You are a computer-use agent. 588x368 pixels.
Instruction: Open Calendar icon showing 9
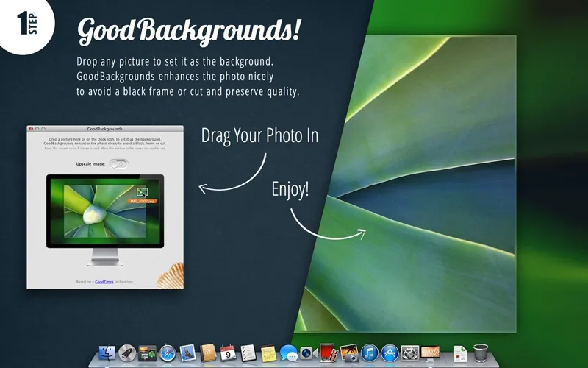click(x=228, y=353)
